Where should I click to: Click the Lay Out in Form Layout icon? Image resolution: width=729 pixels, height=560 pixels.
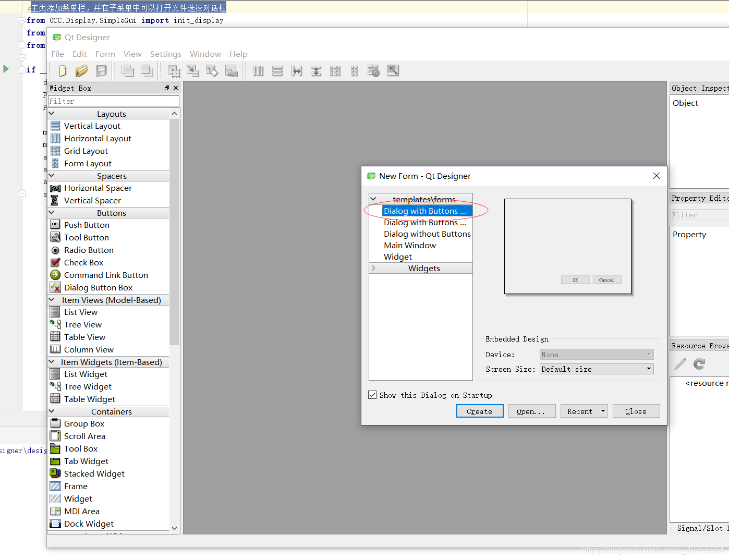click(x=355, y=71)
